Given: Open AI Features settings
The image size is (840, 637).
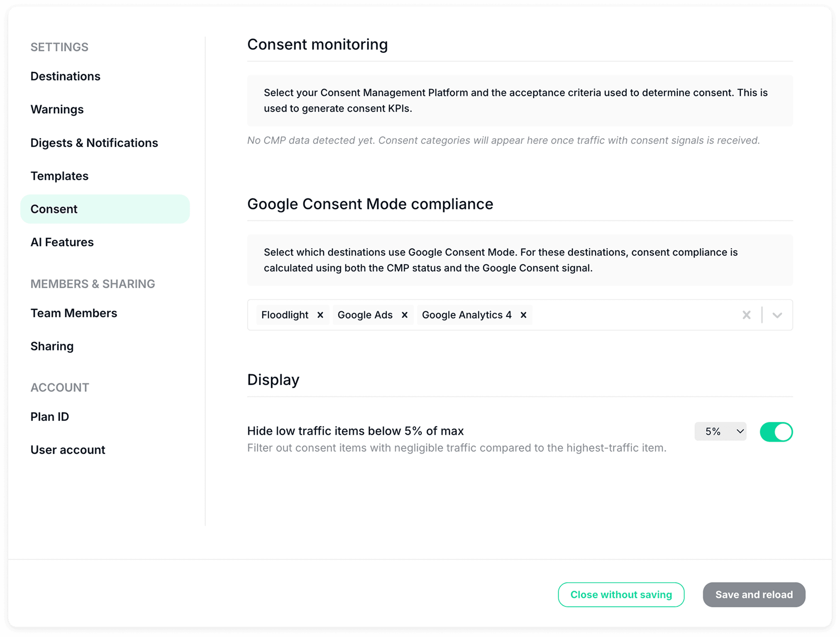Looking at the screenshot, I should [x=62, y=242].
